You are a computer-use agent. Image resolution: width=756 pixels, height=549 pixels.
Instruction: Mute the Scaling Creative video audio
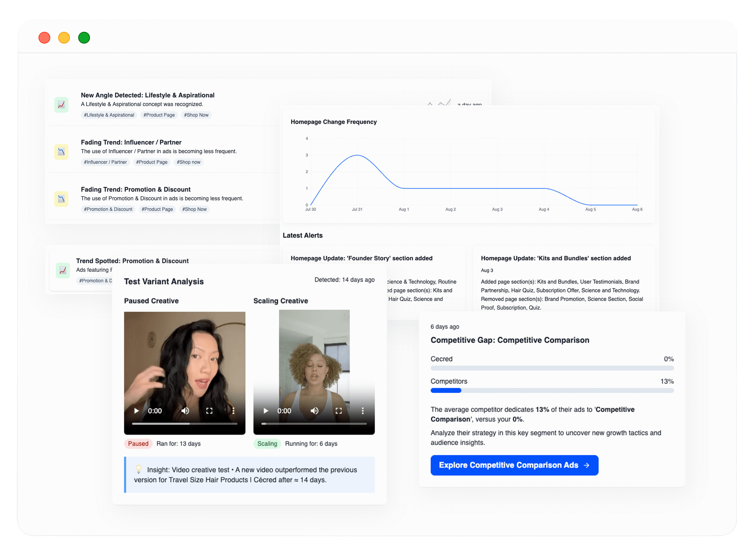pos(314,411)
